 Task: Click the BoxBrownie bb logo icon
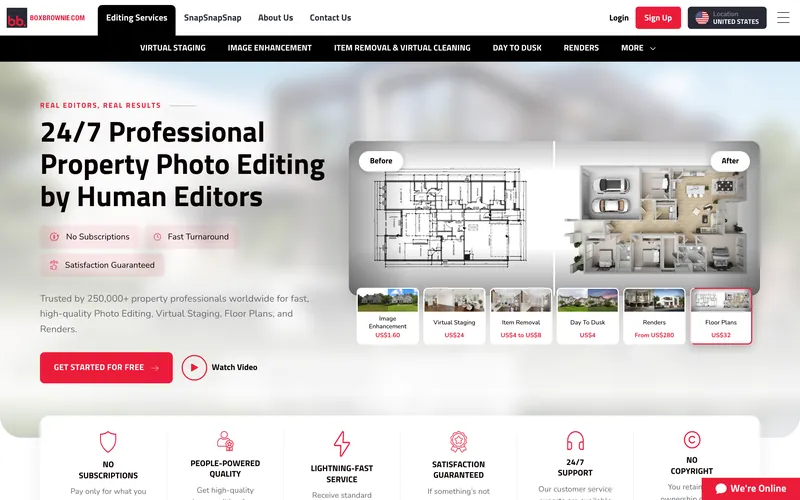point(17,18)
